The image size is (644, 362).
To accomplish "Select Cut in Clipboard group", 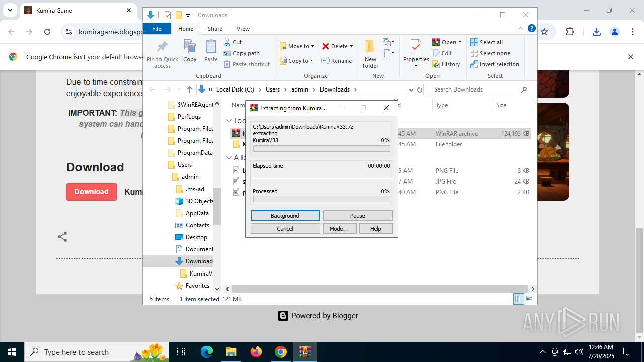I will tap(233, 42).
